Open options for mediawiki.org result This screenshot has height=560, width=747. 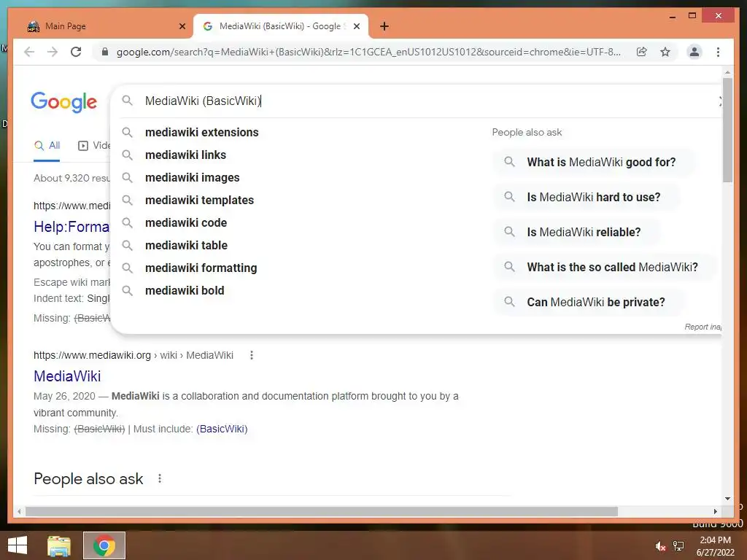[252, 355]
